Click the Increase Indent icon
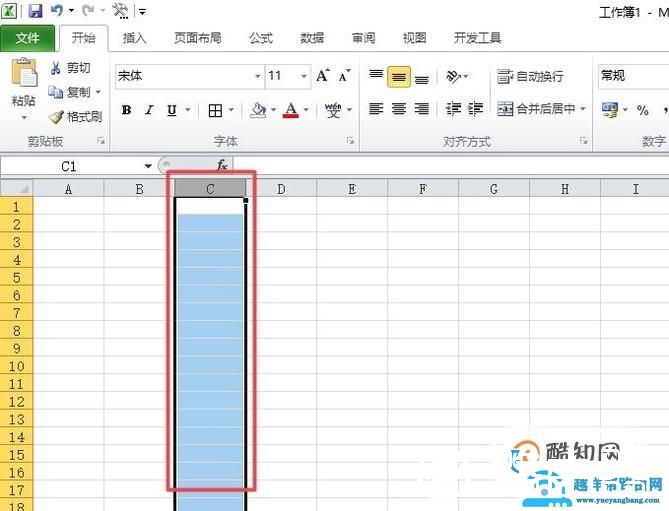The image size is (669, 511). [x=475, y=109]
